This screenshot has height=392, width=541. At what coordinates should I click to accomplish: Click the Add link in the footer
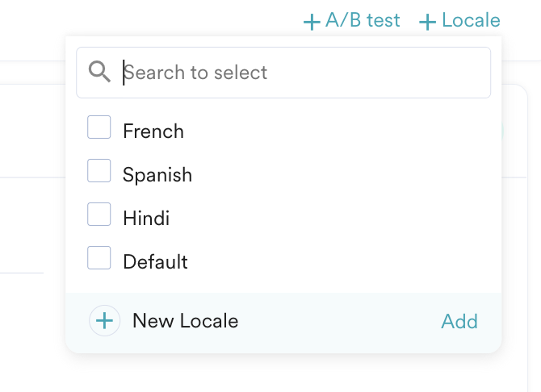tap(459, 322)
